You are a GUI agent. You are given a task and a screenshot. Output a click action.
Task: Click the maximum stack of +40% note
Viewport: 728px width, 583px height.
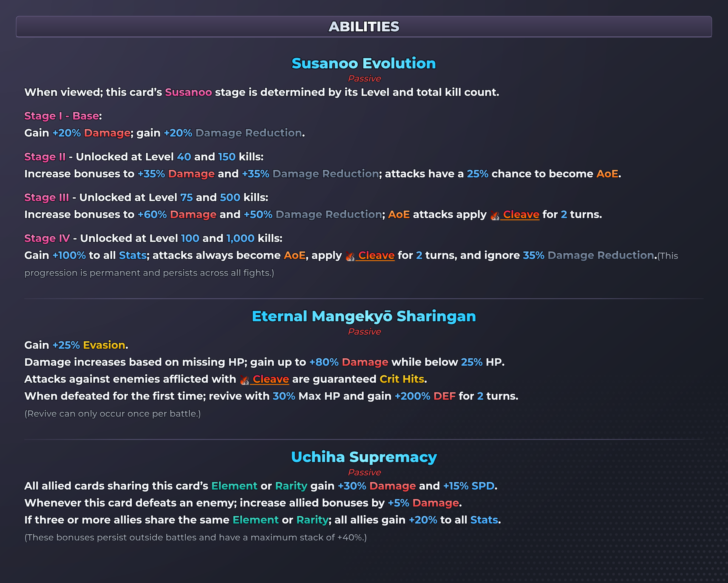(x=196, y=537)
